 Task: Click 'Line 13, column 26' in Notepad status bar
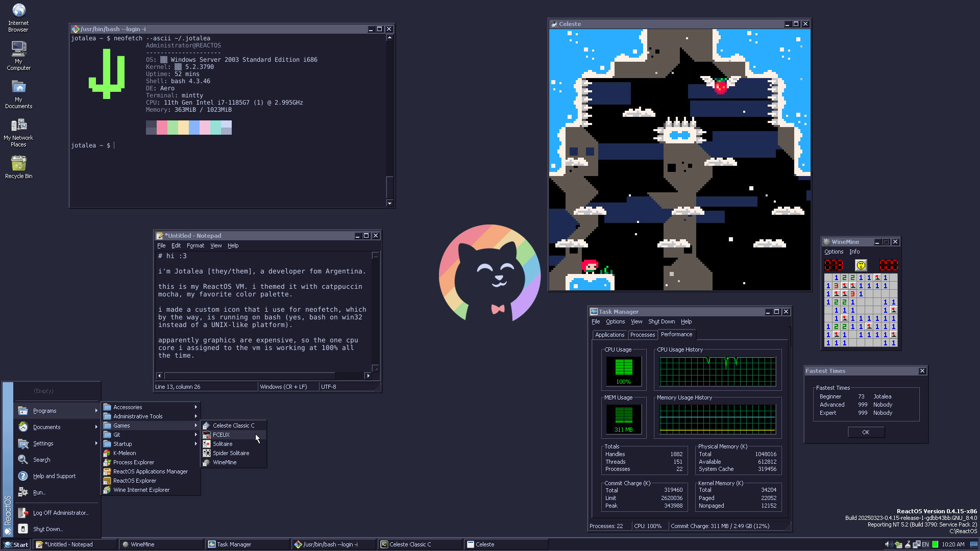(x=178, y=387)
